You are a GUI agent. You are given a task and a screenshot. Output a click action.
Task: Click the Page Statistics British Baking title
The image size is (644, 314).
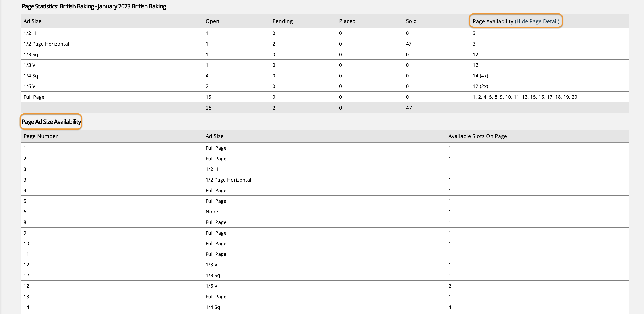[x=94, y=6]
